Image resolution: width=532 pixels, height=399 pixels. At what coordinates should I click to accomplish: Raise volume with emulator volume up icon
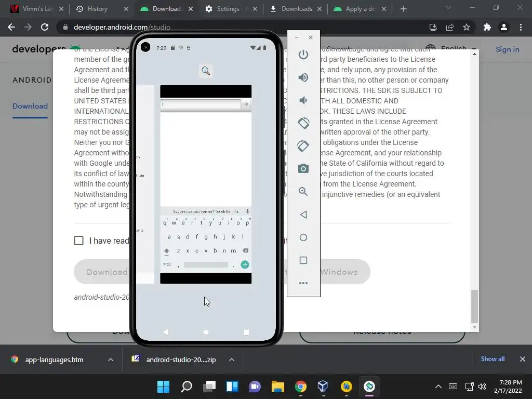pyautogui.click(x=303, y=77)
